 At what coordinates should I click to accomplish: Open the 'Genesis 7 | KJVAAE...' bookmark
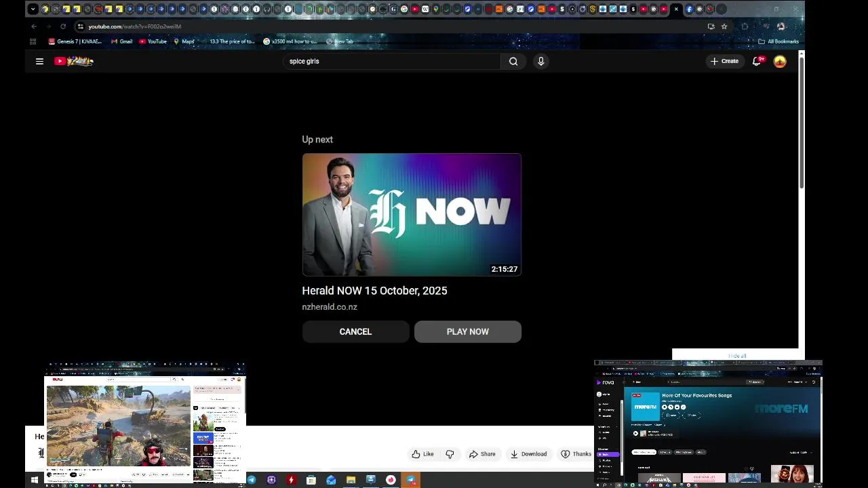click(75, 41)
